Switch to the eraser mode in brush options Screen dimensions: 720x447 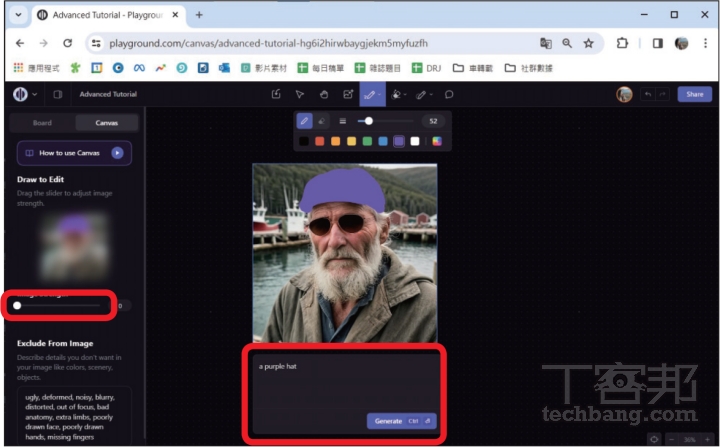tap(322, 121)
